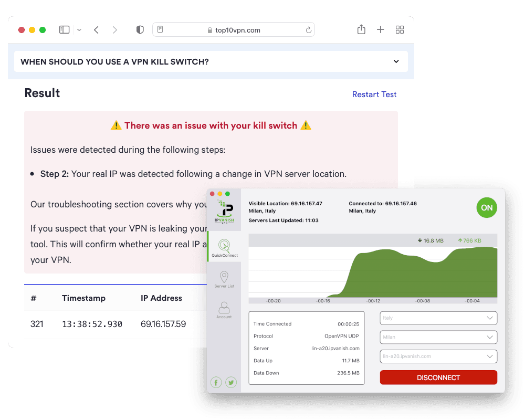Image resolution: width=525 pixels, height=420 pixels.
Task: Select the 'Result' heading text
Action: pos(42,93)
